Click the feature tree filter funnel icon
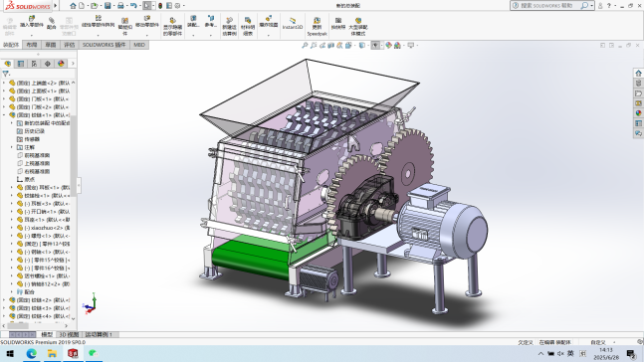This screenshot has width=644, height=362. (6, 74)
